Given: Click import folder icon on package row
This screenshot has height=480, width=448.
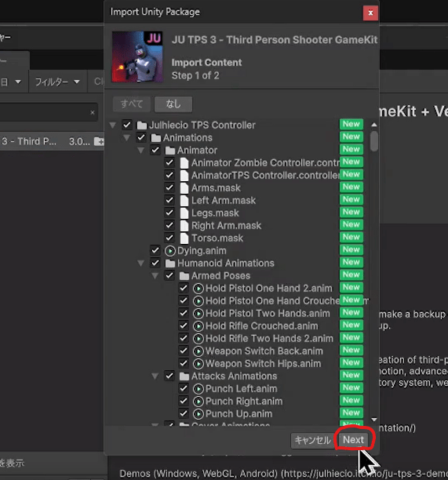Looking at the screenshot, I should (x=99, y=141).
